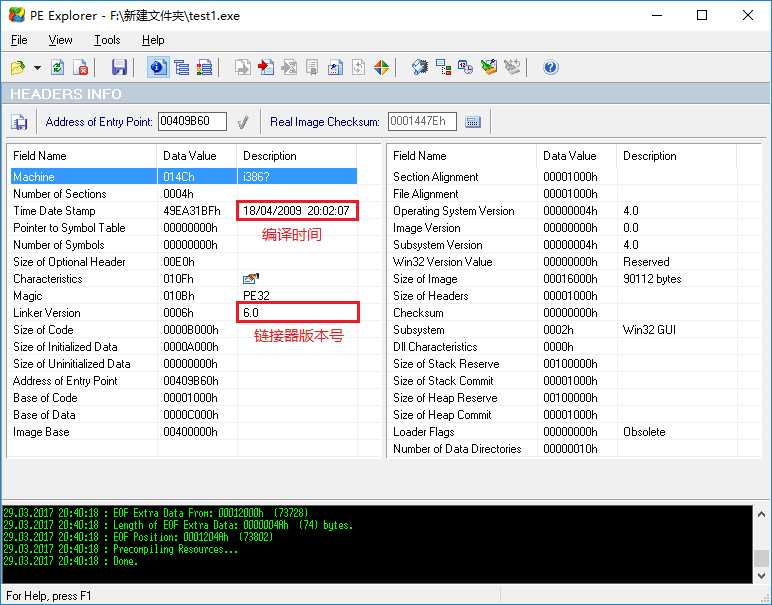This screenshot has width=772, height=605.
Task: Launch the Dependency Scanner tree icon
Action: (443, 67)
